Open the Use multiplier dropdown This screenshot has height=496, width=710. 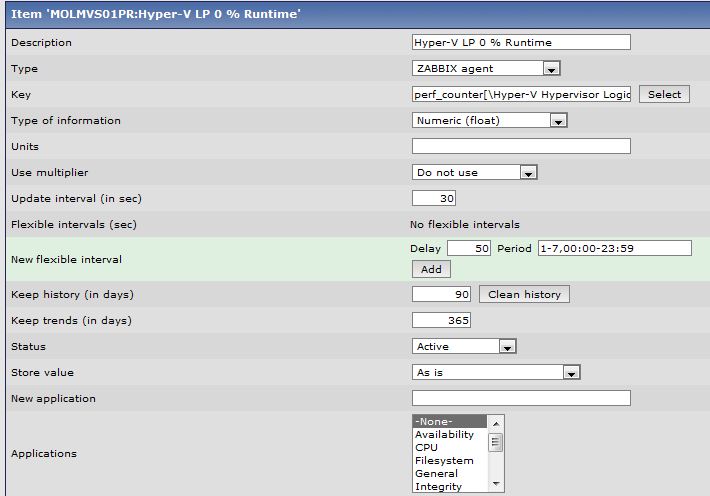(475, 173)
